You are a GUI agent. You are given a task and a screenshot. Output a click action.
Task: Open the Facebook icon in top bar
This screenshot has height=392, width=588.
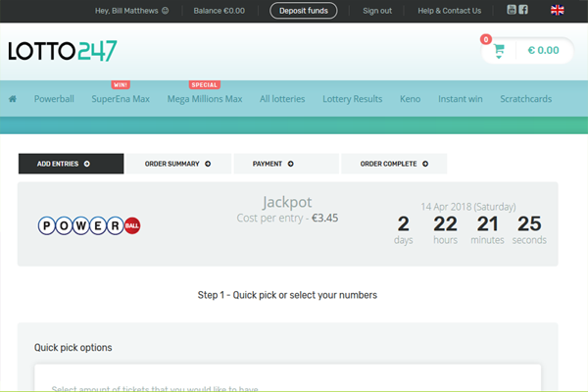pyautogui.click(x=523, y=10)
